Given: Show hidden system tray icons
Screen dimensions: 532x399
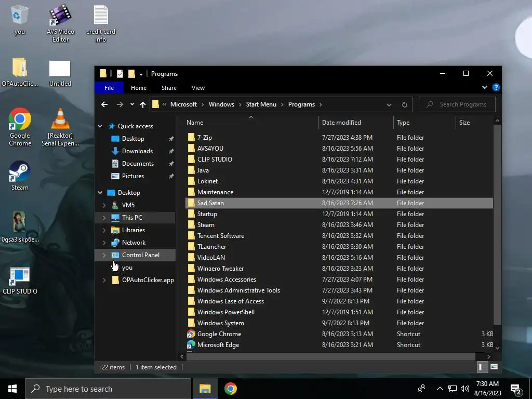Looking at the screenshot, I should 440,389.
